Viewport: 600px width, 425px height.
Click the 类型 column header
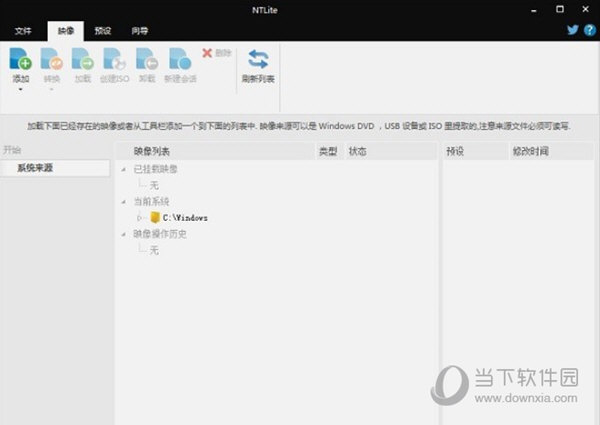coord(328,151)
